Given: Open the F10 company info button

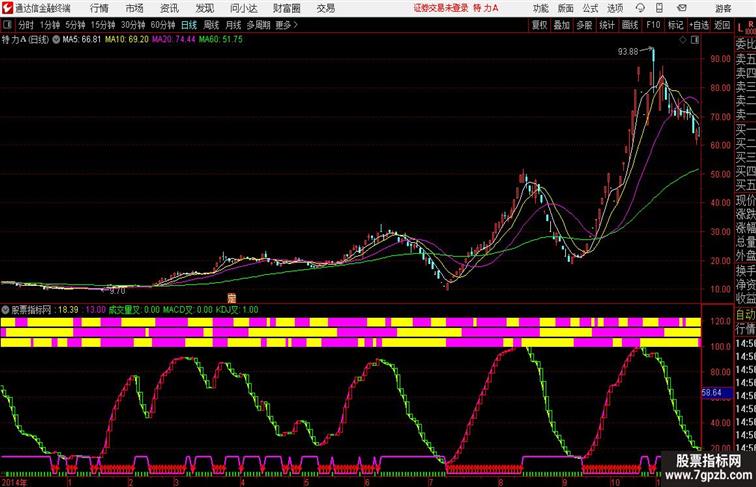Looking at the screenshot, I should pyautogui.click(x=653, y=25).
